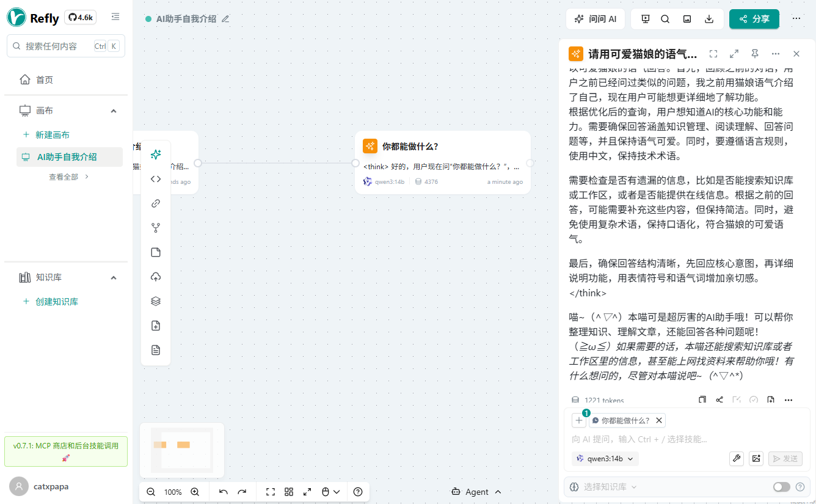Collapse the 知识库 section chevron
The height and width of the screenshot is (504, 816).
tap(113, 277)
